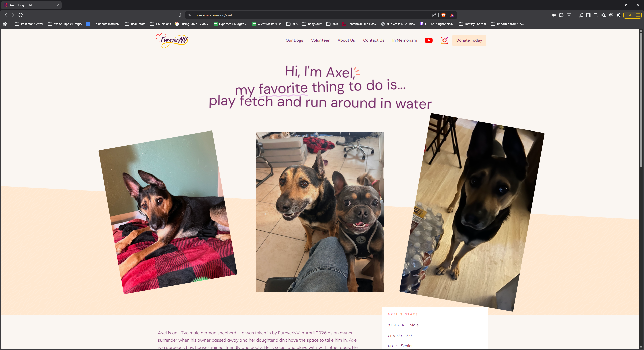This screenshot has height=350, width=644.
Task: Open the Our Dogs menu item
Action: click(294, 40)
